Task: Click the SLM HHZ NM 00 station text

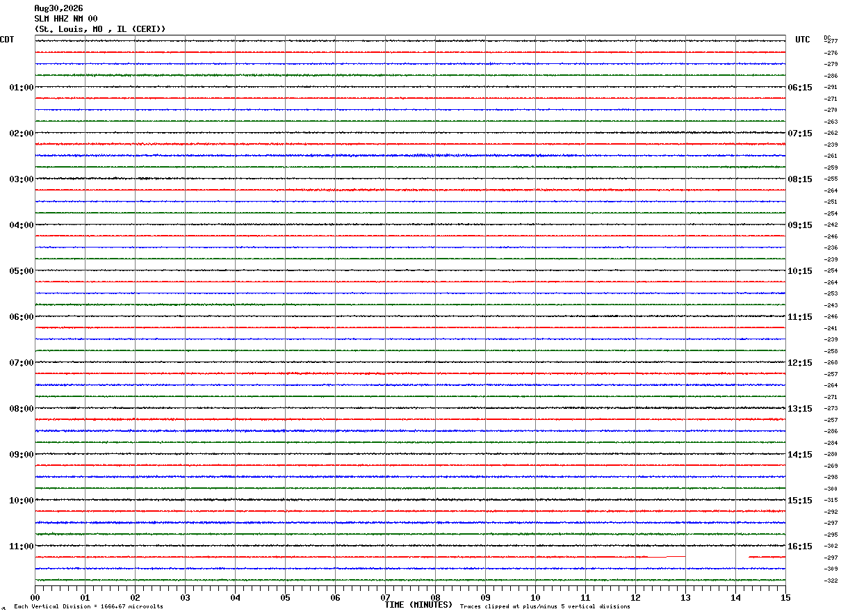Action: coord(66,19)
